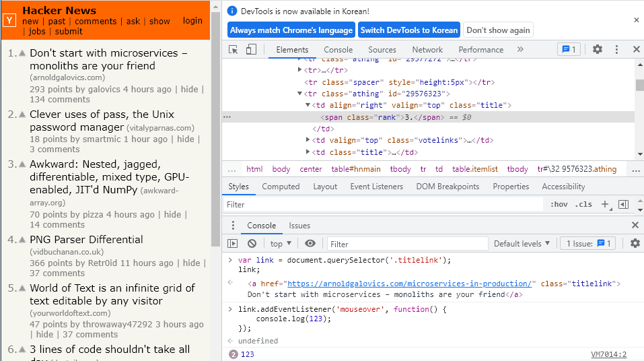Add new style rule plus icon

pyautogui.click(x=605, y=204)
